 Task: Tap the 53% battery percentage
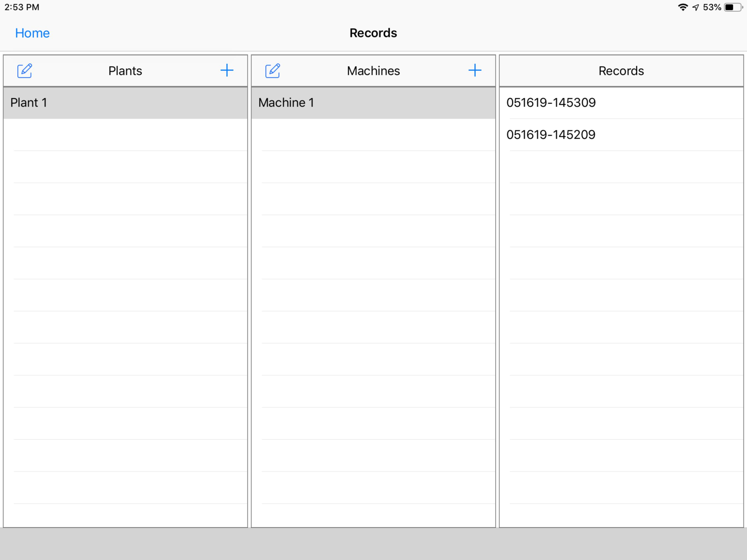[712, 7]
